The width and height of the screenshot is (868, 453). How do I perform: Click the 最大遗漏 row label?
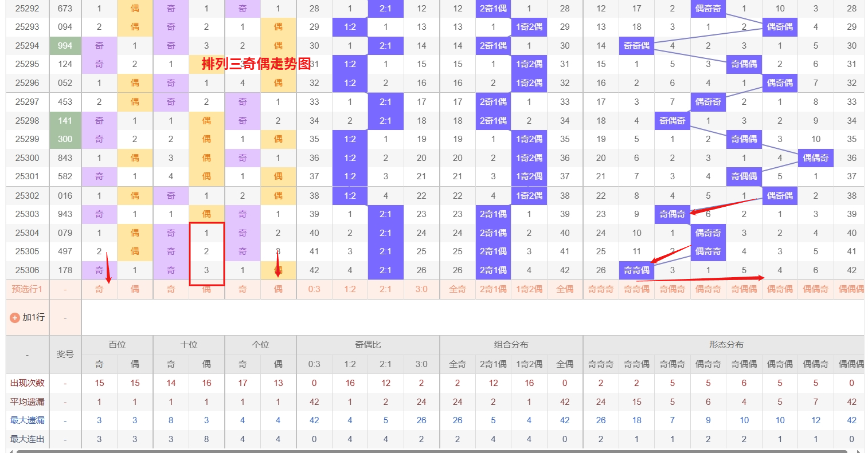pyautogui.click(x=28, y=420)
